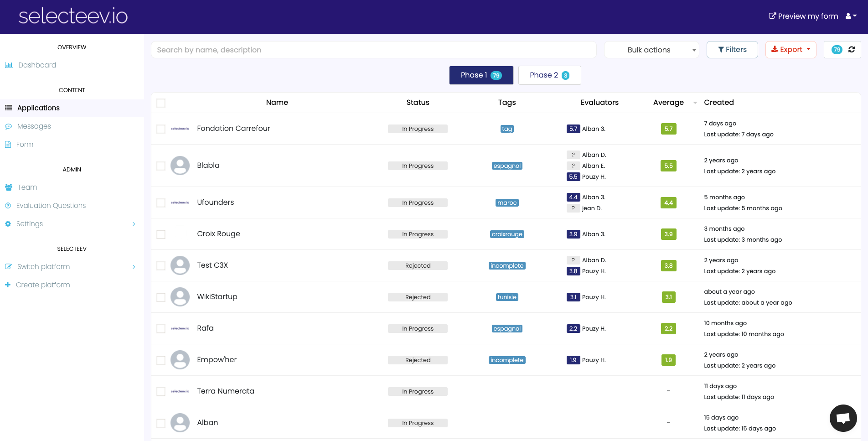868x441 pixels.
Task: Open Dashboard in the sidebar
Action: [37, 65]
